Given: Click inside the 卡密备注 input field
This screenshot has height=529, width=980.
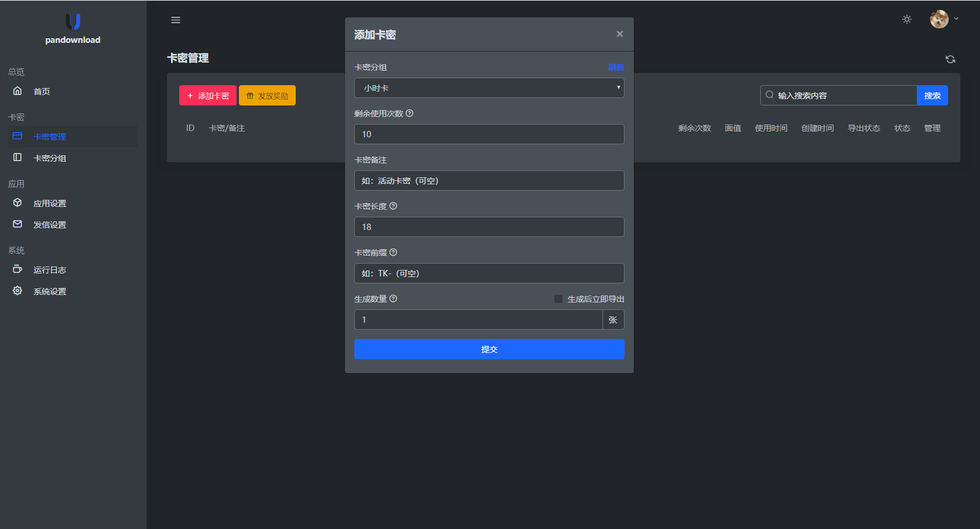Looking at the screenshot, I should pos(489,180).
